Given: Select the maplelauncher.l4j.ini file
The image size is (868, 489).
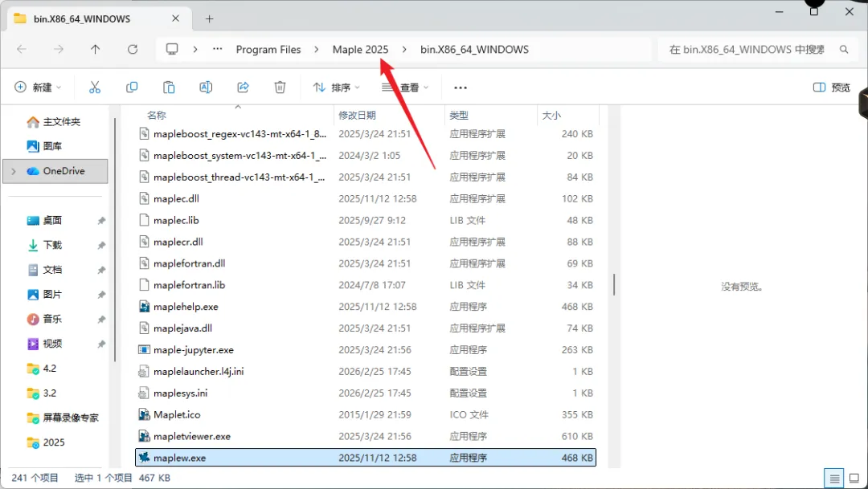Looking at the screenshot, I should click(366, 371).
